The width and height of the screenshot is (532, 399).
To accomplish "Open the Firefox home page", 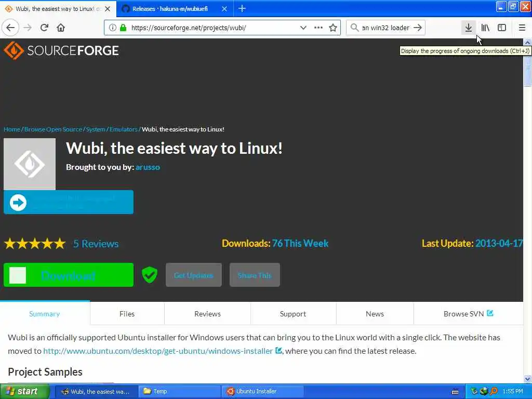I will point(61,28).
